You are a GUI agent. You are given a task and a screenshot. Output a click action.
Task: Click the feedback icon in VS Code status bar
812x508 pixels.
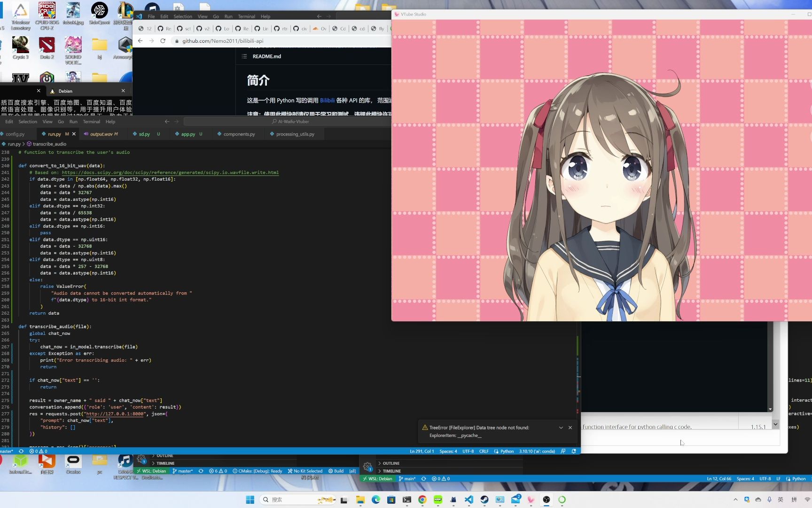[563, 452]
